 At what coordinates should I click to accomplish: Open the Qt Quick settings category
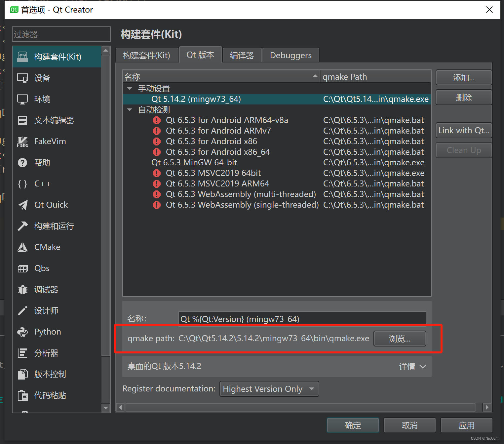point(51,205)
